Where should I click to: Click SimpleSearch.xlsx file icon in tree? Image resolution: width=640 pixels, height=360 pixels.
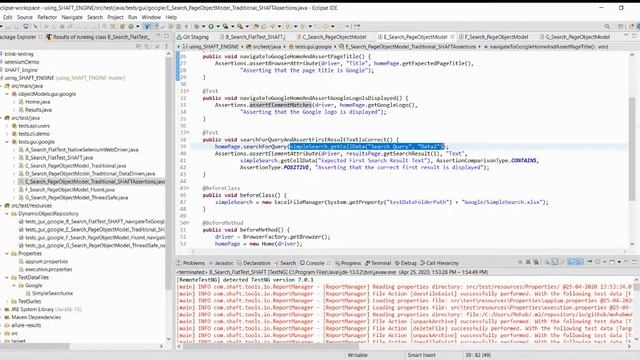click(x=28, y=293)
